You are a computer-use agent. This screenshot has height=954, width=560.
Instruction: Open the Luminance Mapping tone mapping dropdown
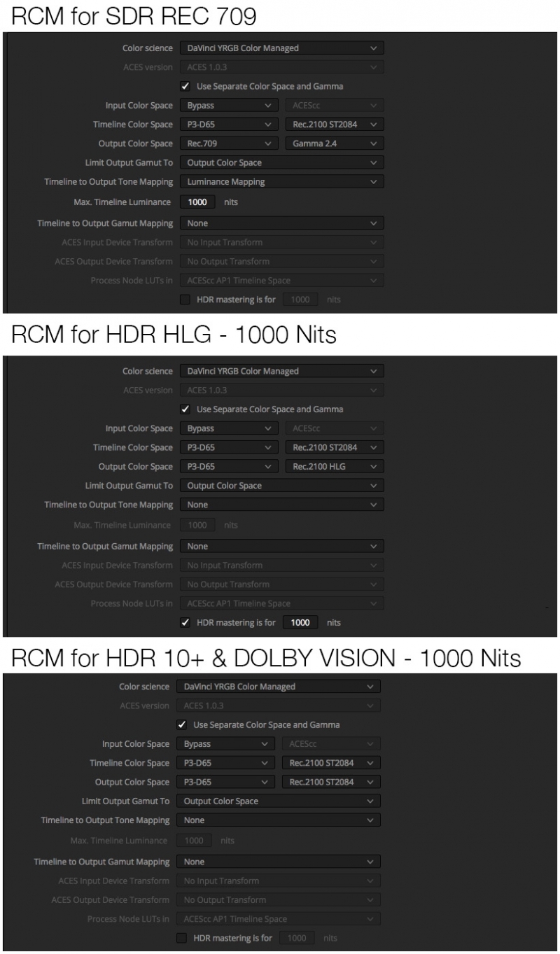tap(281, 182)
